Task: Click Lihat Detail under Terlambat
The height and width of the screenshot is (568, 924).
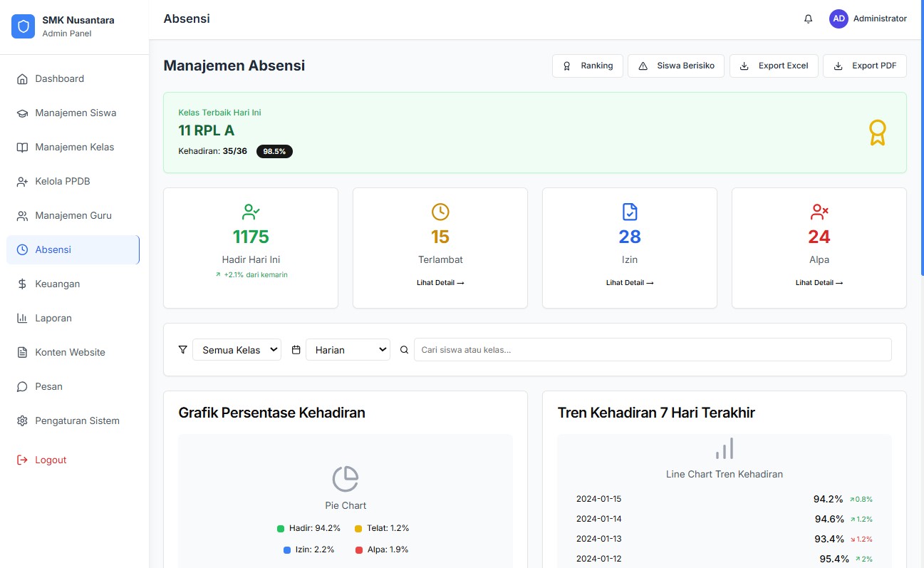Action: [x=440, y=283]
